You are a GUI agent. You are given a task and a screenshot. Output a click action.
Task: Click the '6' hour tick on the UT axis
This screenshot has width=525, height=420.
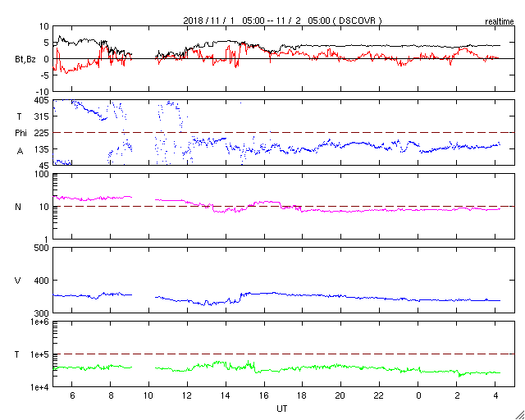tap(72, 396)
